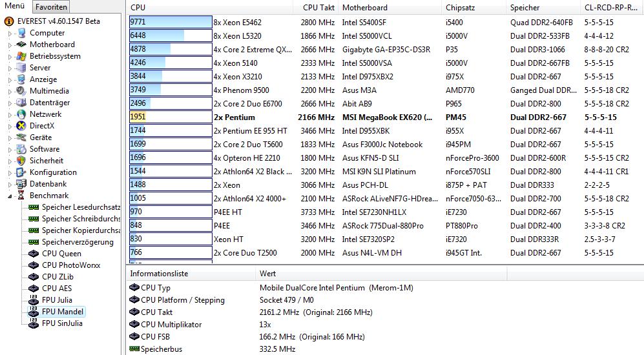Select the CPU FSB information row
The image size is (644, 355).
(385, 336)
